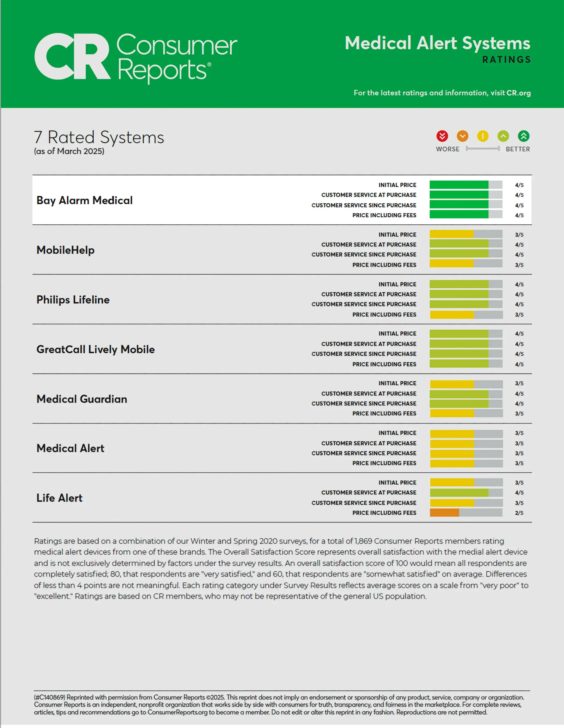The height and width of the screenshot is (728, 564).
Task: Select the MobileHelp system name
Action: tap(66, 250)
